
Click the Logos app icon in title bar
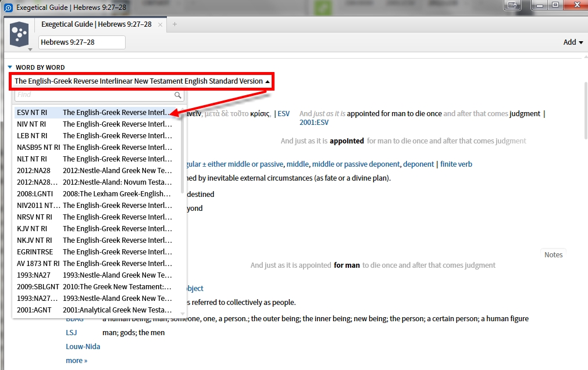(8, 8)
